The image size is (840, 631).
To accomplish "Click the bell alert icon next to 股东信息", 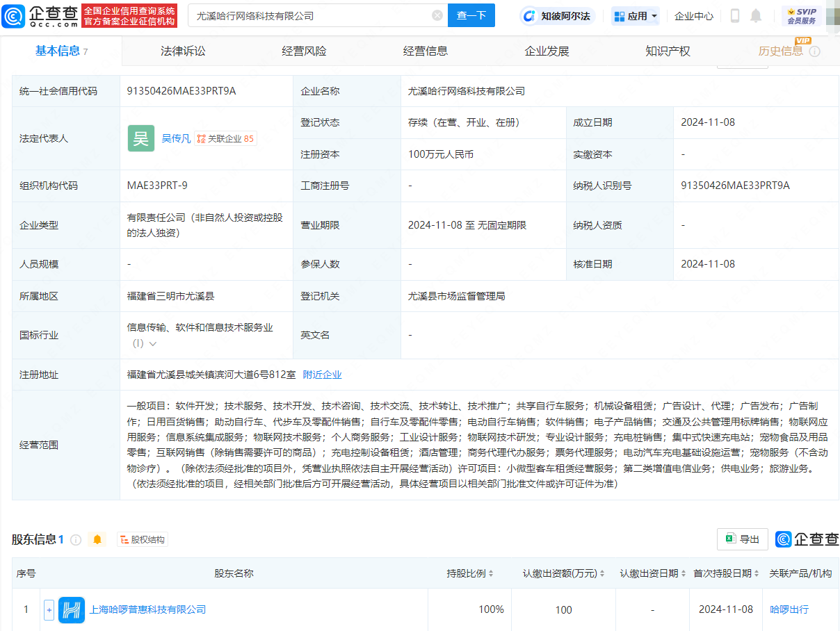I will tap(97, 539).
